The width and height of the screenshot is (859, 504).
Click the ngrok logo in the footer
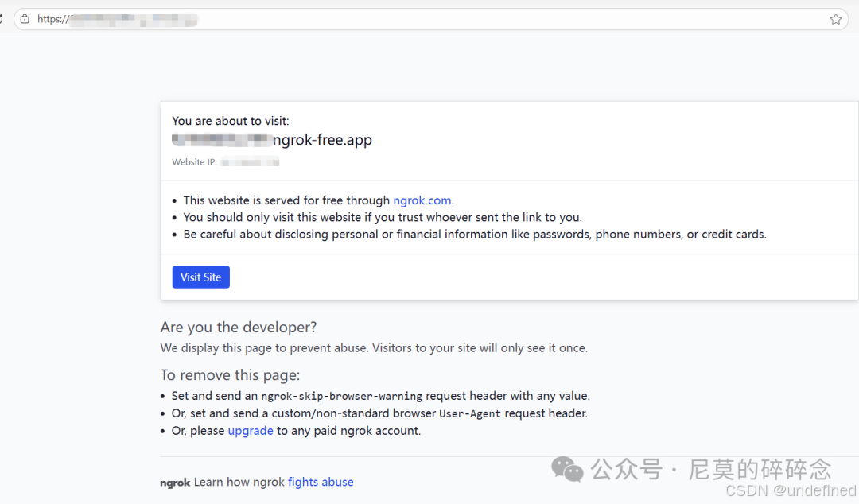tap(175, 483)
